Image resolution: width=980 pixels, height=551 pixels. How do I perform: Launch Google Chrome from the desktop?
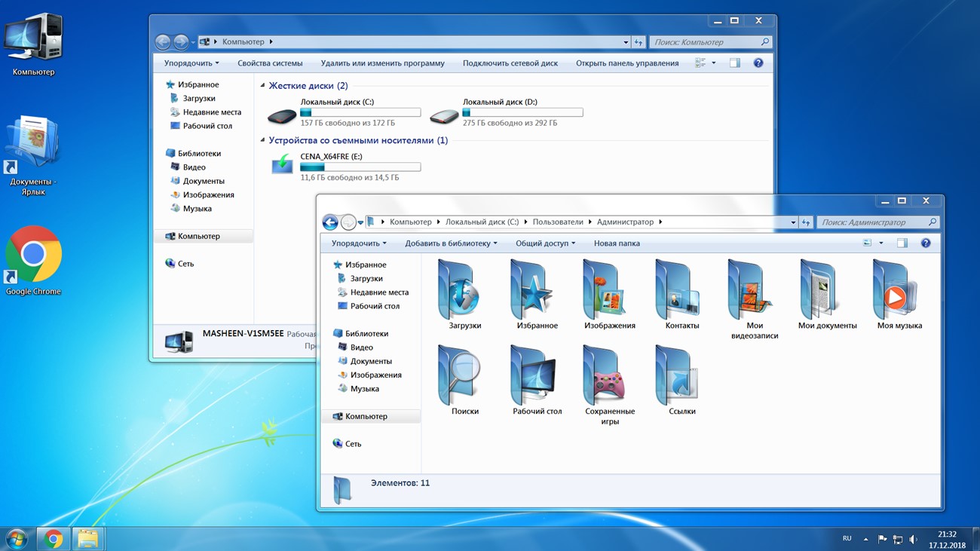(33, 256)
